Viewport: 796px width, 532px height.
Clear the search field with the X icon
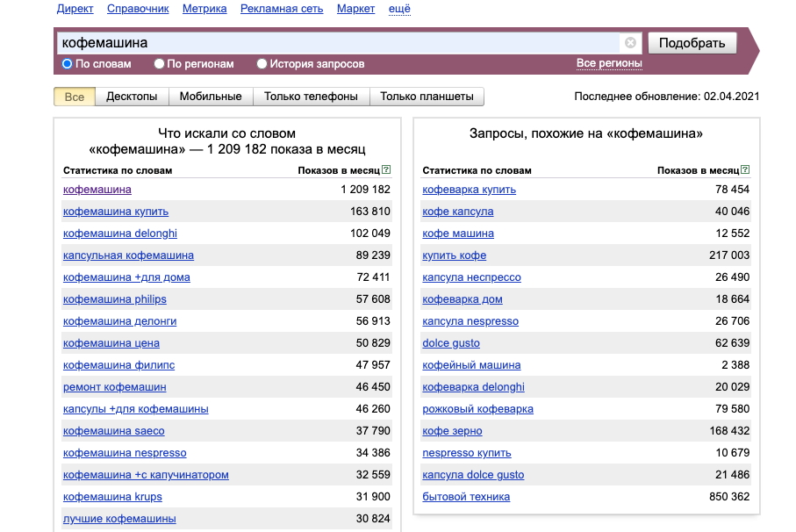coord(630,42)
